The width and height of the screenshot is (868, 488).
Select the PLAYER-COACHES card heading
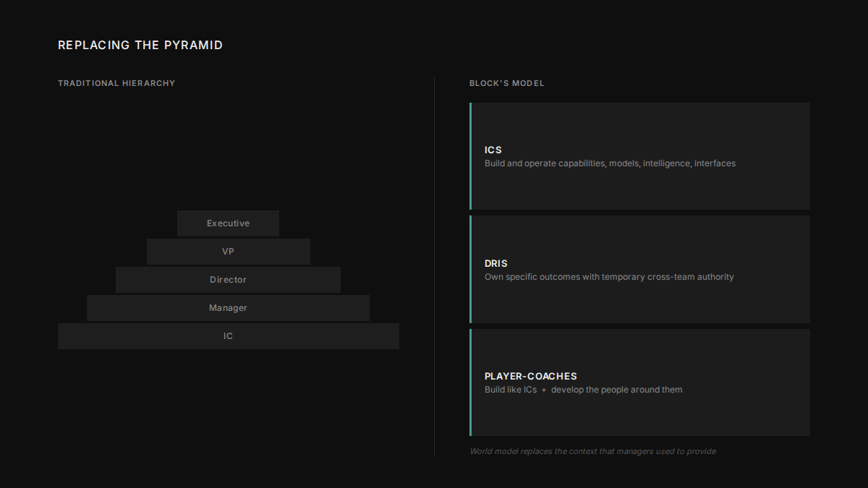pyautogui.click(x=531, y=376)
